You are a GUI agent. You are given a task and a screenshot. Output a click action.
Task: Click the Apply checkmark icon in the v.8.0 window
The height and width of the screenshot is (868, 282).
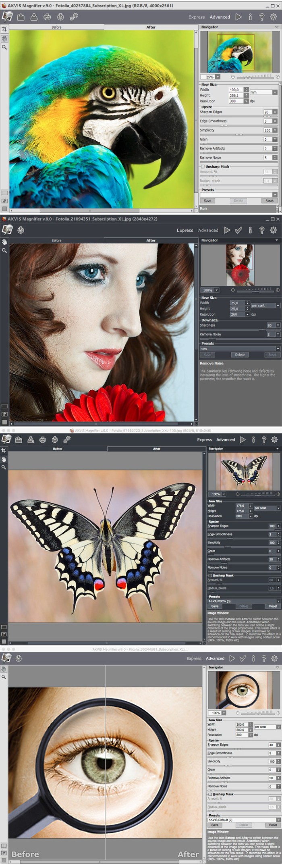pyautogui.click(x=238, y=230)
